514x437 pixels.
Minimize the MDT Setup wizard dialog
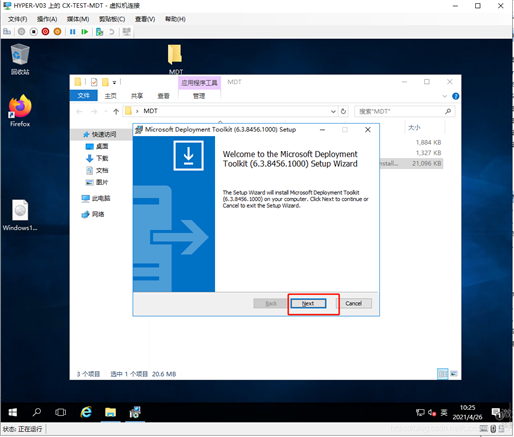(322, 130)
